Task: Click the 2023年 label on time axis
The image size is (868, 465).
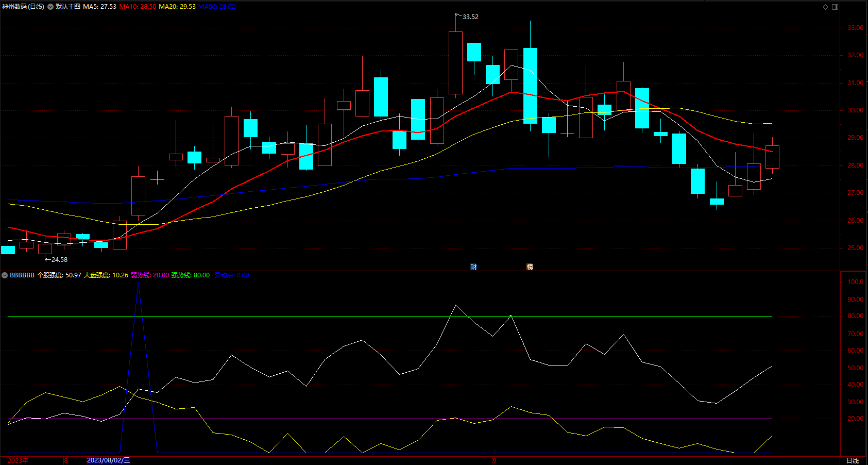Action: click(19, 460)
